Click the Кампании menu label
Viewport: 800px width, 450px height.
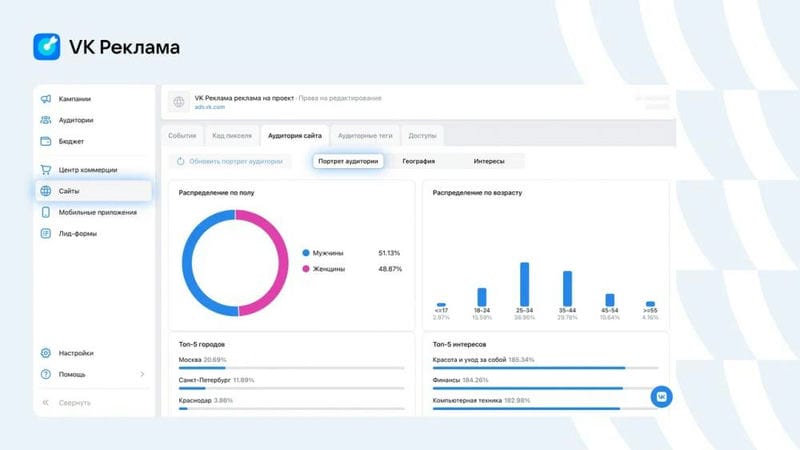(x=74, y=99)
